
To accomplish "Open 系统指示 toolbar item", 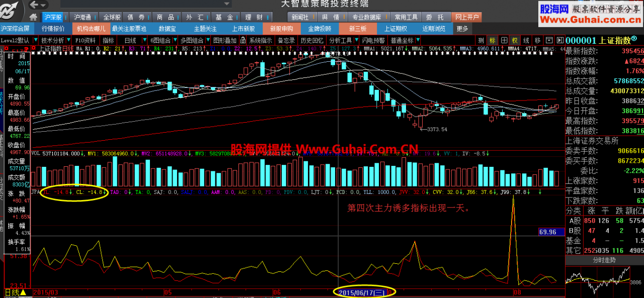I will click(x=261, y=40).
